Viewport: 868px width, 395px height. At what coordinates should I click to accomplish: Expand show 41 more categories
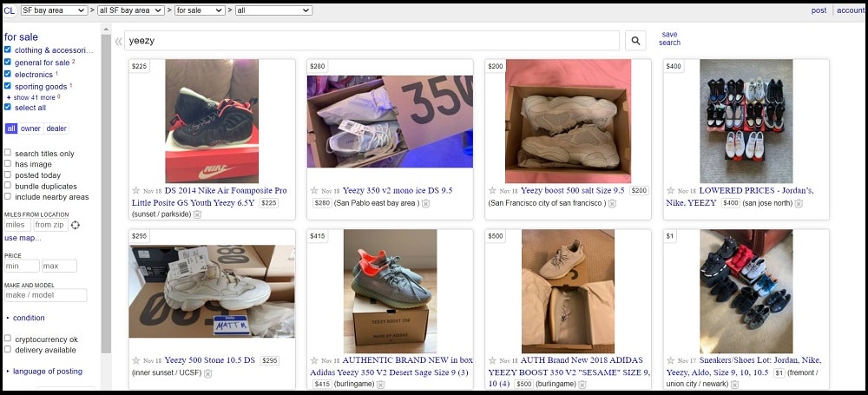pos(34,97)
